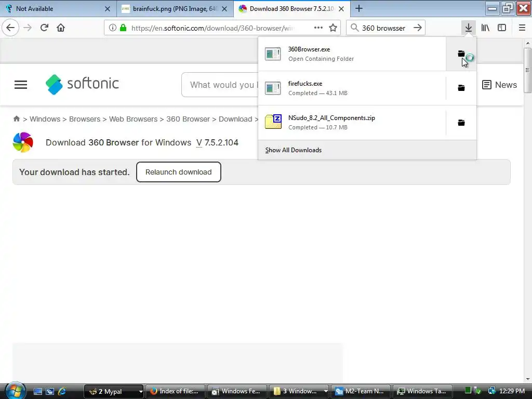
Task: Select the 360Browser.exe download entry
Action: pos(352,54)
